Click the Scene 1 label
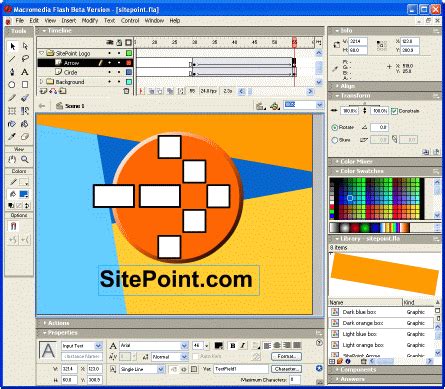This screenshot has width=445, height=389. (x=75, y=106)
